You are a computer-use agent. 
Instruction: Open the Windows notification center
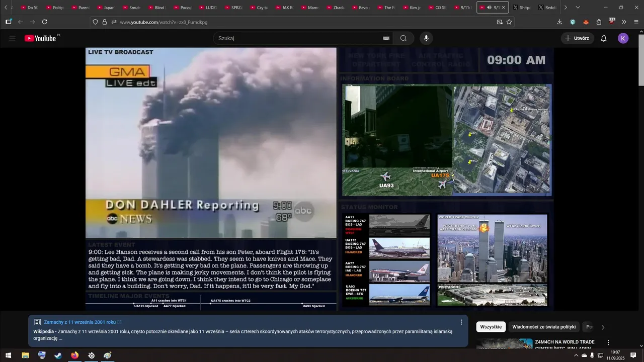[x=633, y=355]
